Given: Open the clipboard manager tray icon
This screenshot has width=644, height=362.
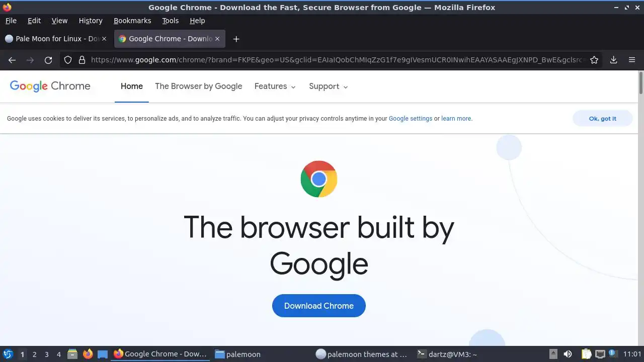Looking at the screenshot, I should tap(586, 354).
